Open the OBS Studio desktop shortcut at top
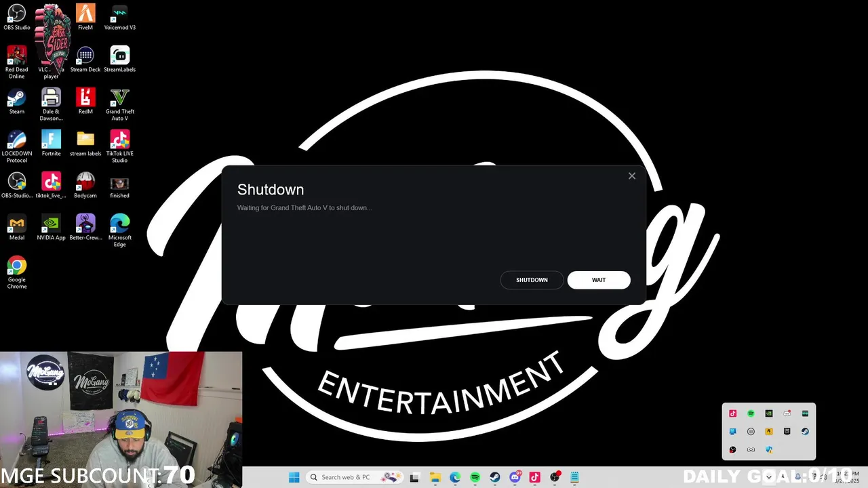This screenshot has height=488, width=868. tap(17, 18)
